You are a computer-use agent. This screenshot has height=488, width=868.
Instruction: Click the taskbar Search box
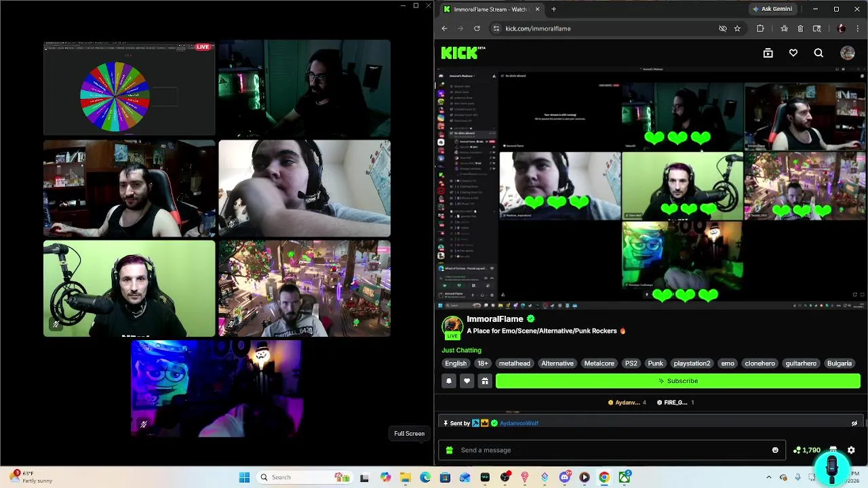pos(304,477)
